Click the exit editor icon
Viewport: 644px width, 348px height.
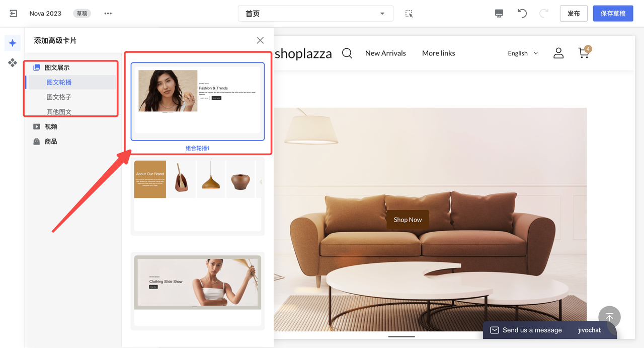tap(14, 14)
